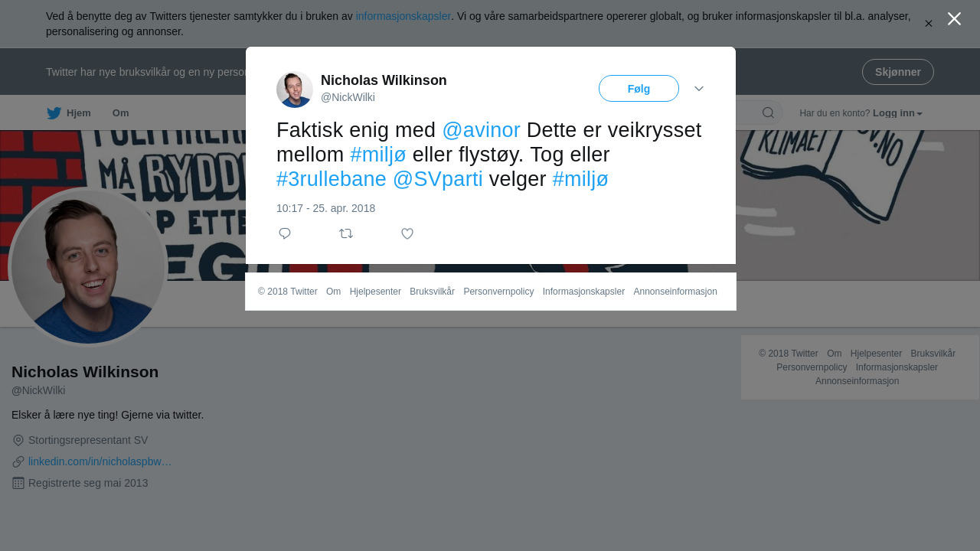Close the tweet overlay with the large X
This screenshot has height=551, width=980.
tap(954, 19)
